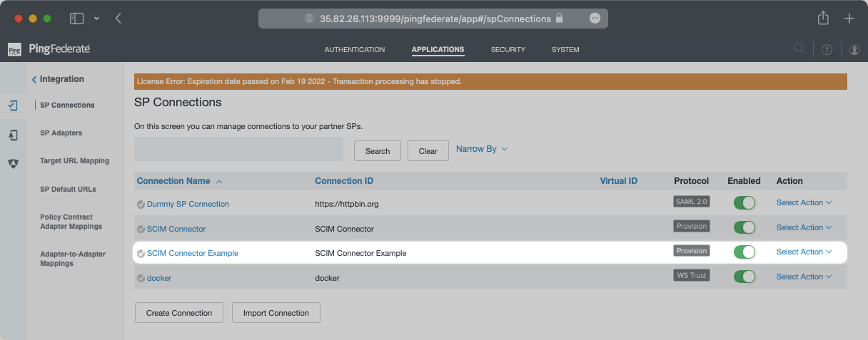Click the bottom left sidebar rail icon
Image resolution: width=868 pixels, height=340 pixels.
click(13, 163)
